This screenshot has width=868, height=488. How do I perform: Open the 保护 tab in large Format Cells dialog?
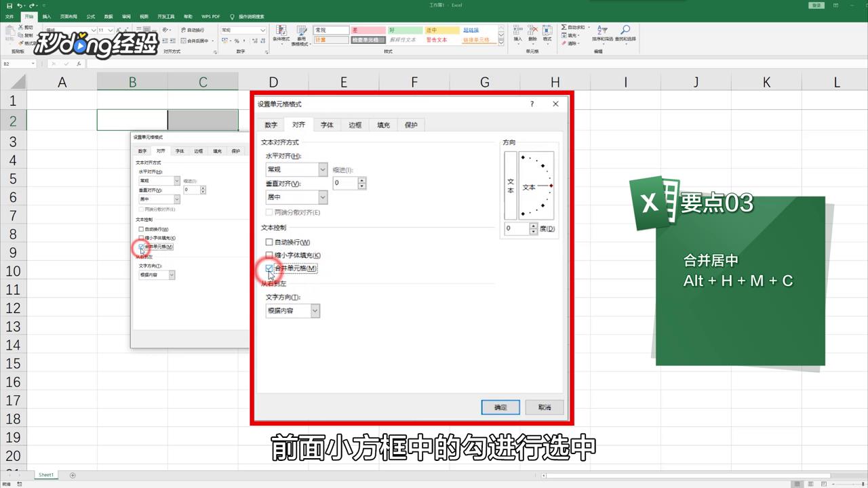pos(411,125)
